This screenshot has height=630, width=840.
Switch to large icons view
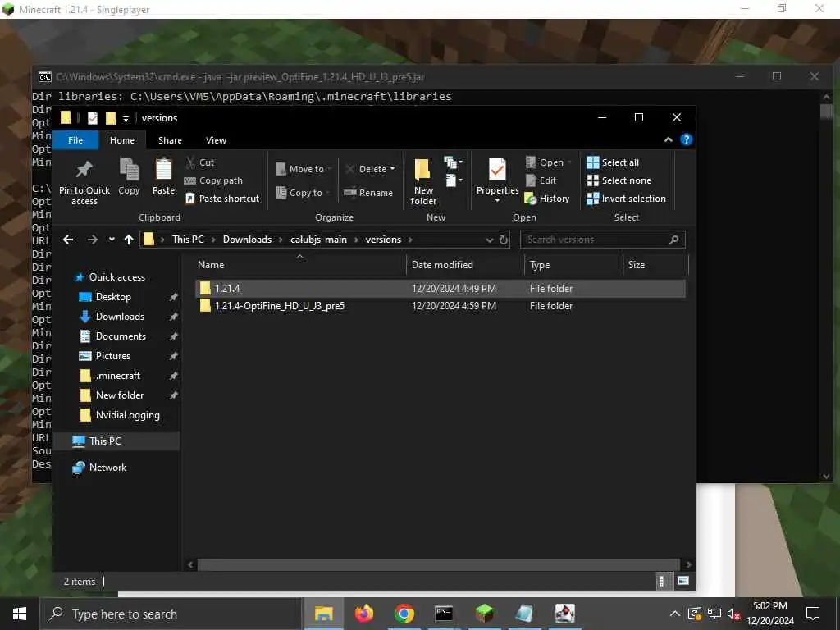point(683,582)
